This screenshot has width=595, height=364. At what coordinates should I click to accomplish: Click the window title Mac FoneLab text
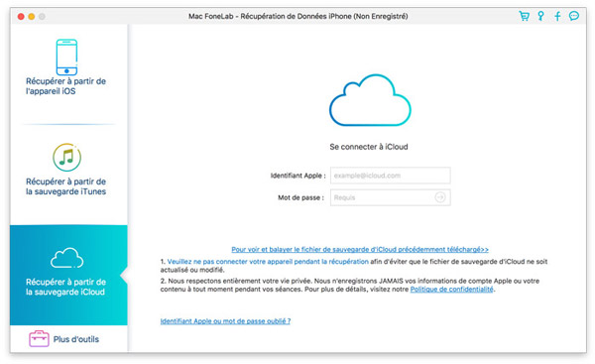click(298, 16)
